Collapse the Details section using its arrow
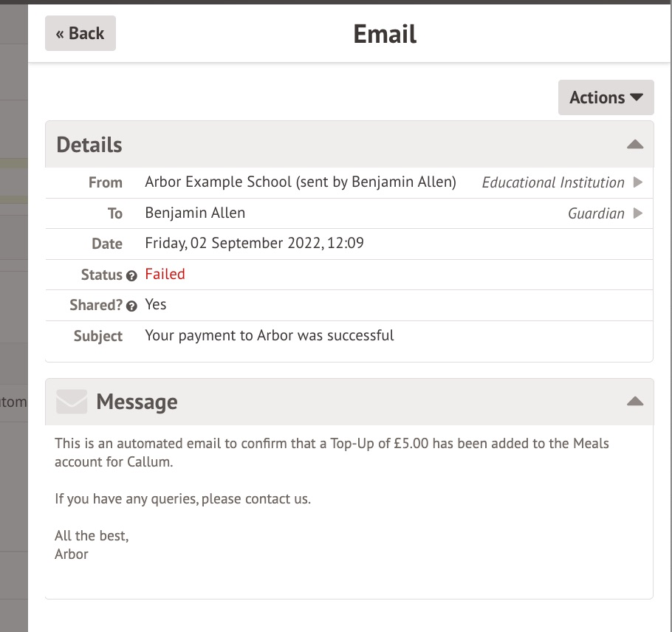The width and height of the screenshot is (672, 632). pyautogui.click(x=634, y=145)
